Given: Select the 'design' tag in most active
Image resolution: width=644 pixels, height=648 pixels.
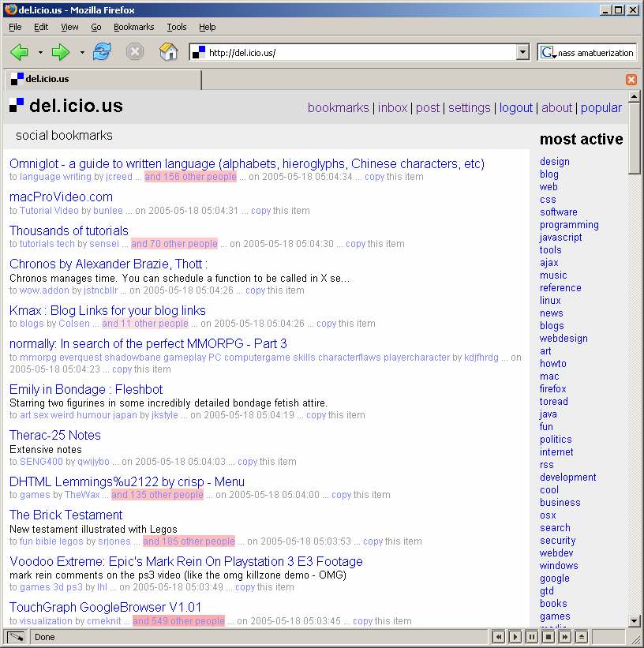Looking at the screenshot, I should [x=555, y=162].
